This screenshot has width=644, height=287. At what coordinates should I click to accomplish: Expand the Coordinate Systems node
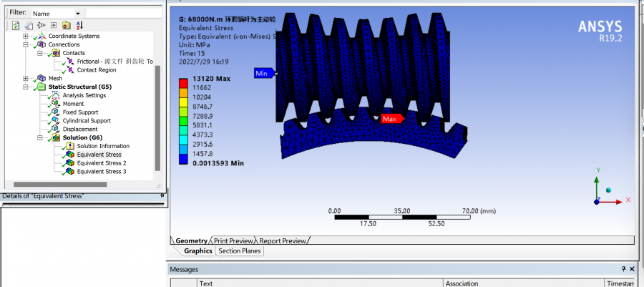click(26, 36)
